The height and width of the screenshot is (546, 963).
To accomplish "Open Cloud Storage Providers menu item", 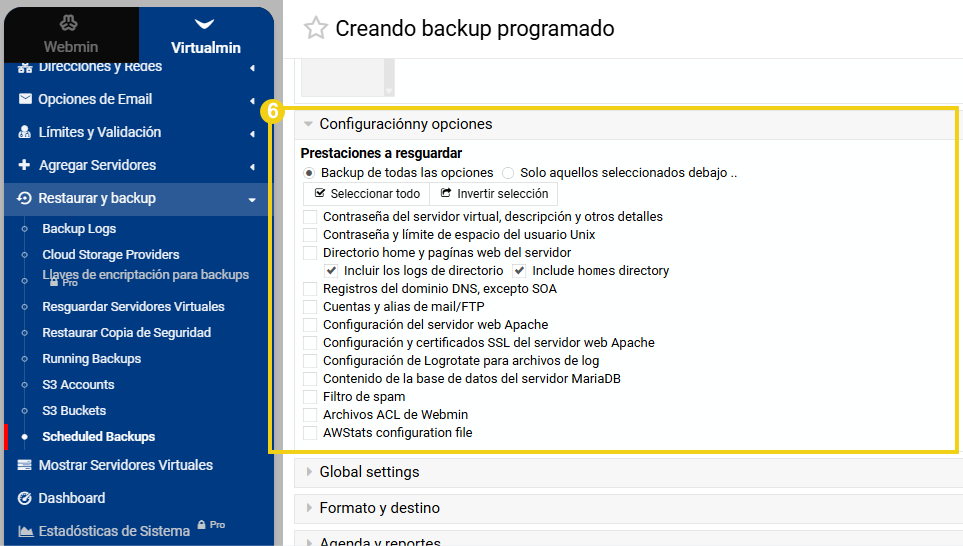I will tap(111, 254).
